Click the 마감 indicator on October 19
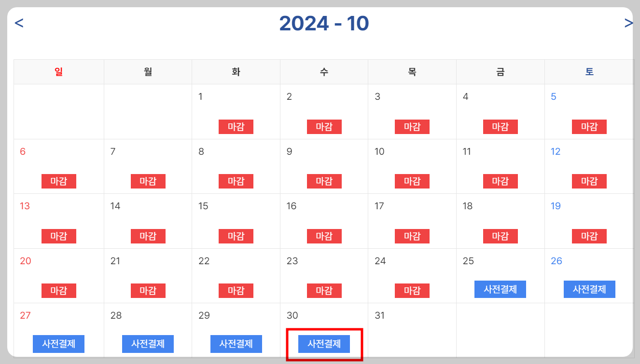Image resolution: width=640 pixels, height=364 pixels. tap(589, 236)
